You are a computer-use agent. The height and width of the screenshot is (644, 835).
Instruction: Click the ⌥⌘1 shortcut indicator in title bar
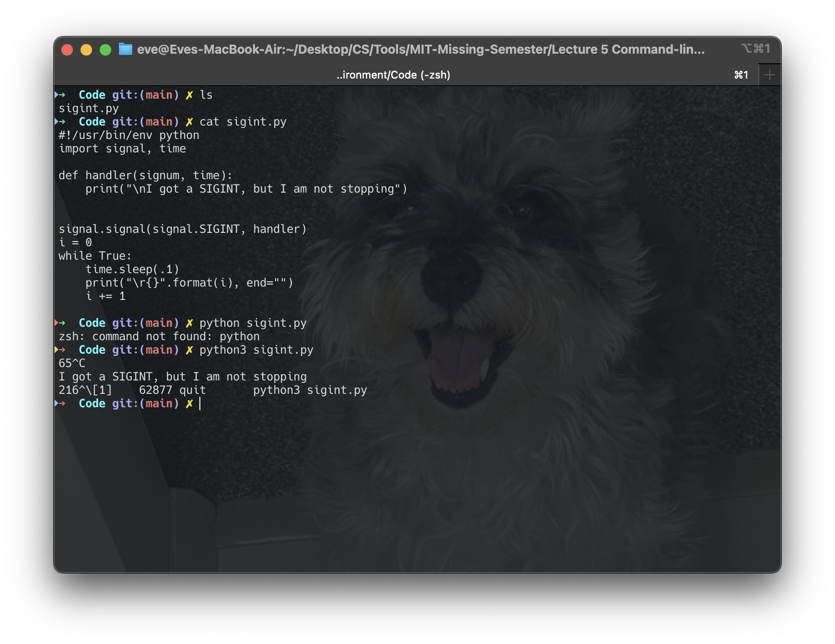tap(756, 48)
